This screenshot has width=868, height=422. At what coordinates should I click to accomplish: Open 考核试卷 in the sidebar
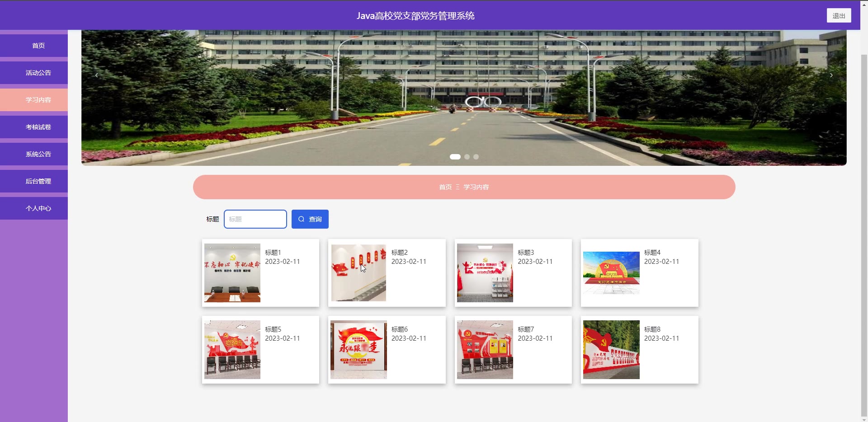pyautogui.click(x=34, y=127)
